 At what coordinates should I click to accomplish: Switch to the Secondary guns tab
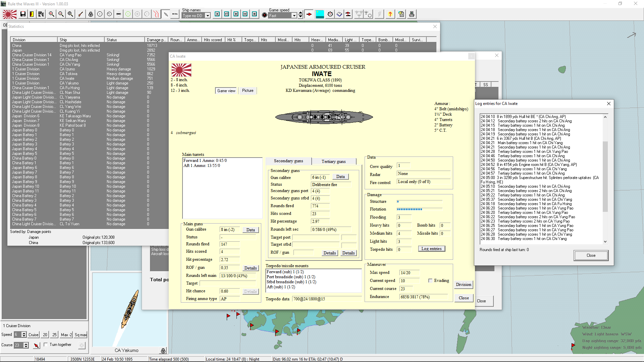coord(288,161)
